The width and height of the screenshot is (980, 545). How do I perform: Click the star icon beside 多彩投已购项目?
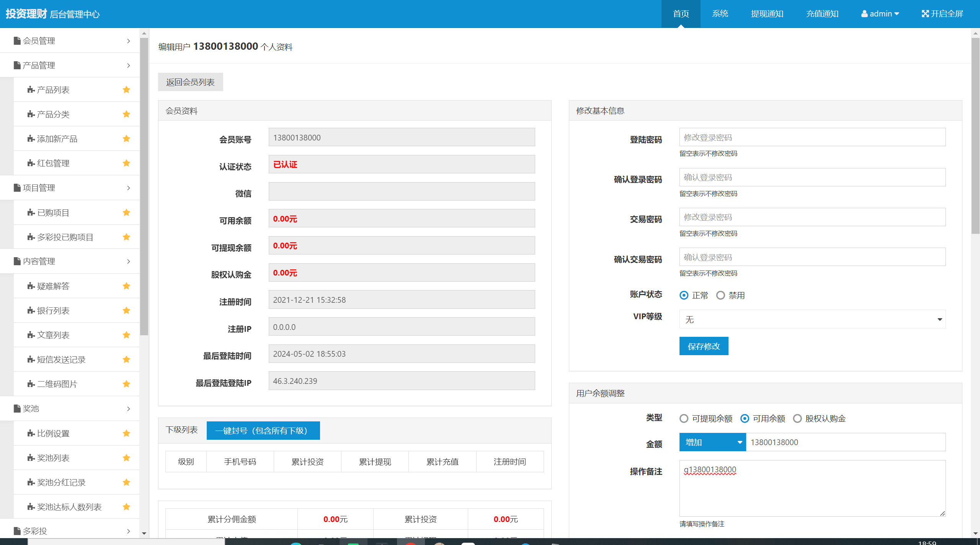126,237
